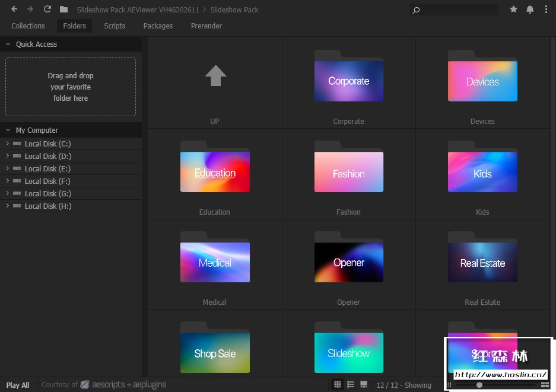
Task: Click the favorites star icon
Action: [513, 9]
